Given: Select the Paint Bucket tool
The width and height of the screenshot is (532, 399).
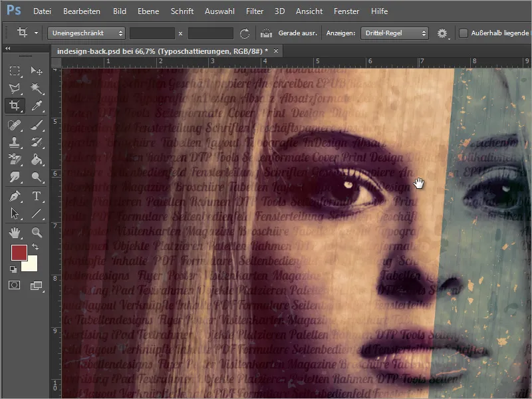Looking at the screenshot, I should 37,159.
